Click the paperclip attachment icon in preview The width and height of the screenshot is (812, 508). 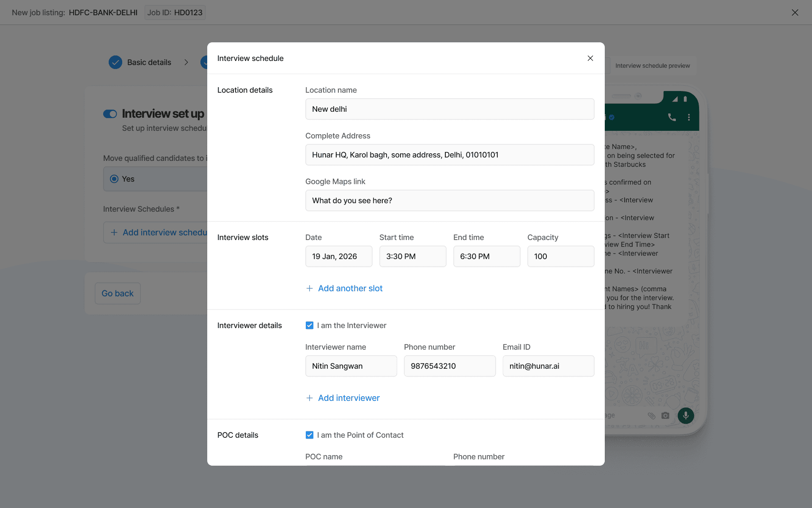coord(651,416)
